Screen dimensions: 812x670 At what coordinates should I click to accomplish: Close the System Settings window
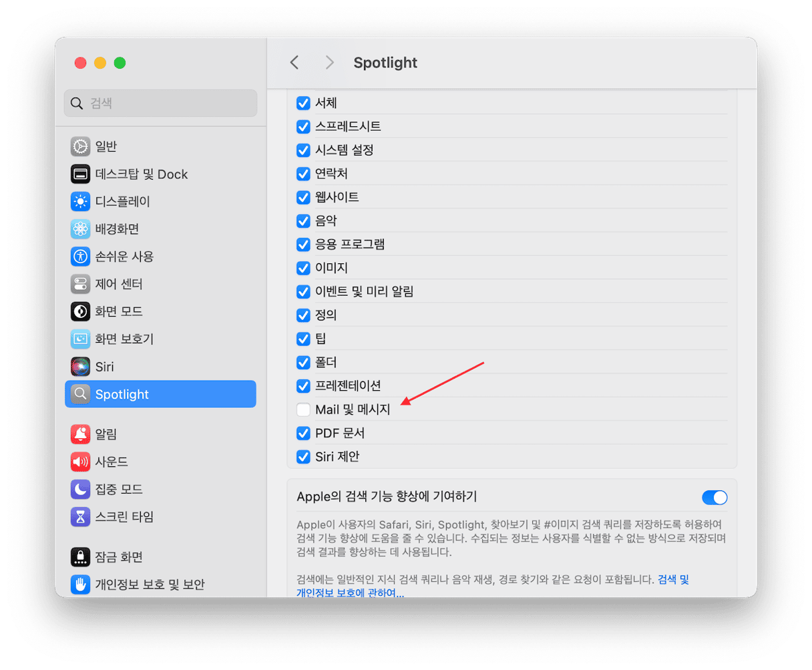pos(80,63)
